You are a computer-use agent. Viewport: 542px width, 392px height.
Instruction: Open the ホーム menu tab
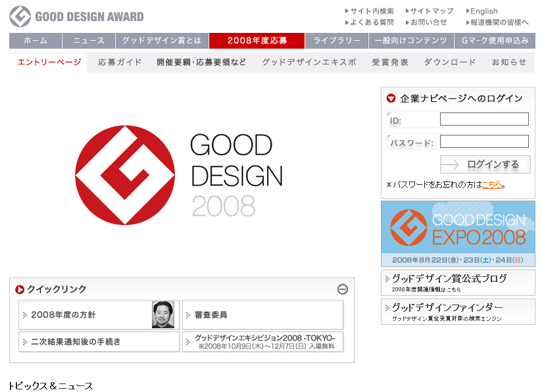[36, 41]
